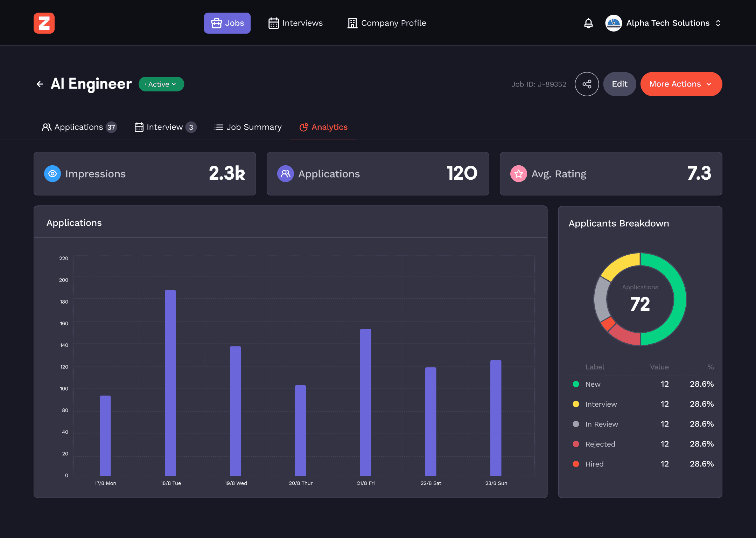
Task: Click the purple Applications people icon
Action: 286,174
